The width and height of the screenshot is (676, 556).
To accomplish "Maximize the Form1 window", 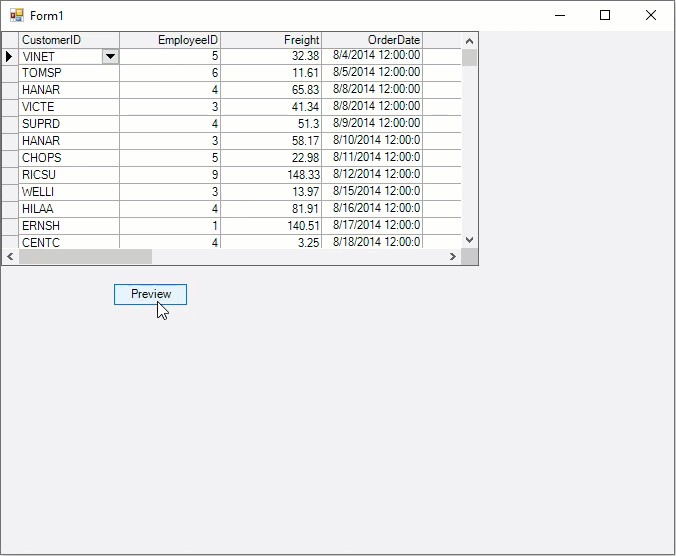I will click(x=604, y=15).
